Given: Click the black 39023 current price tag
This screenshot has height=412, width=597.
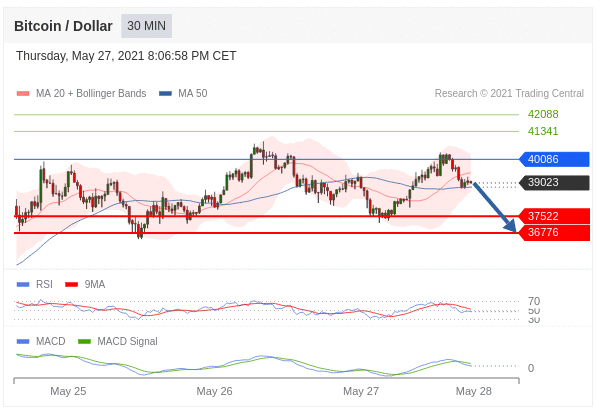Looking at the screenshot, I should tap(554, 182).
